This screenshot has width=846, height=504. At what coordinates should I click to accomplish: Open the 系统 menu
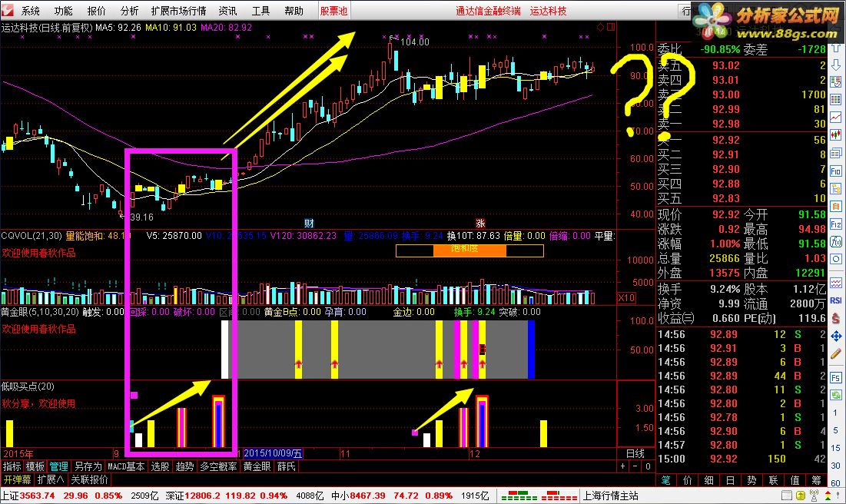(x=31, y=11)
